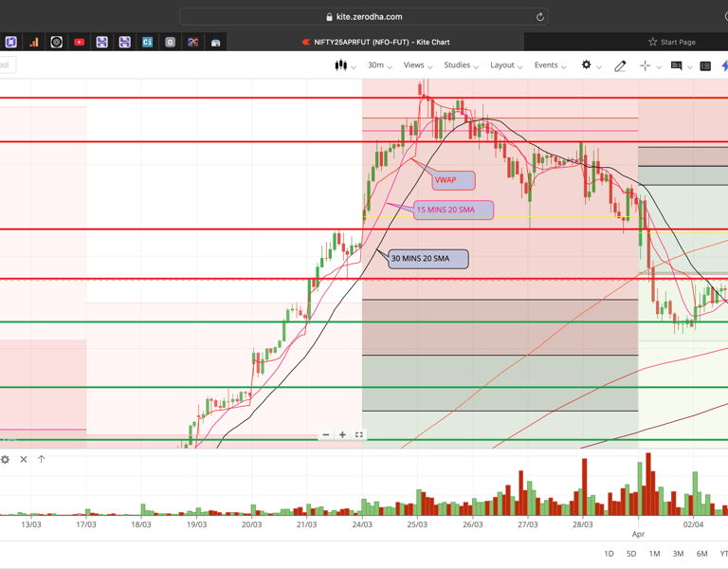
Task: Expand settings gear options chevron
Action: pos(599,67)
